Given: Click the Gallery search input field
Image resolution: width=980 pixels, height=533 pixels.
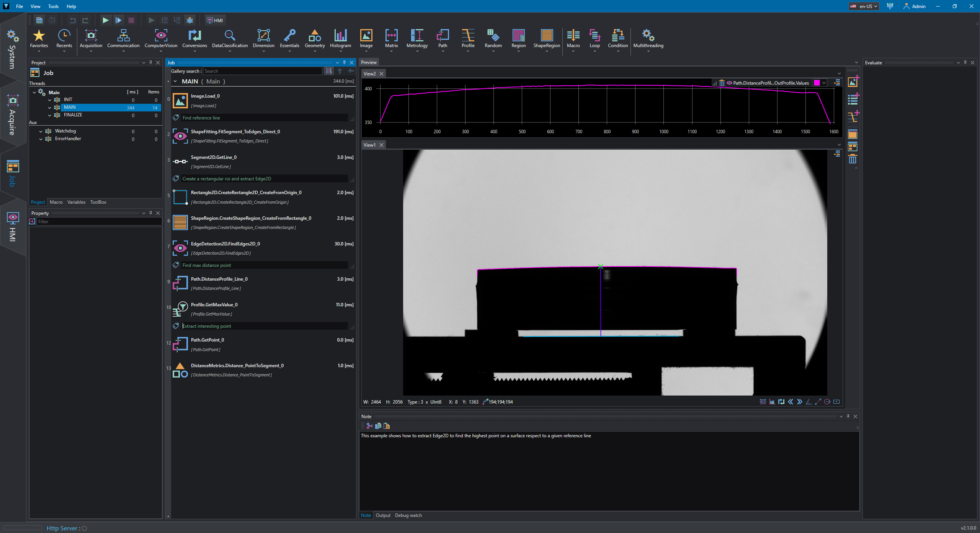Looking at the screenshot, I should pos(262,71).
